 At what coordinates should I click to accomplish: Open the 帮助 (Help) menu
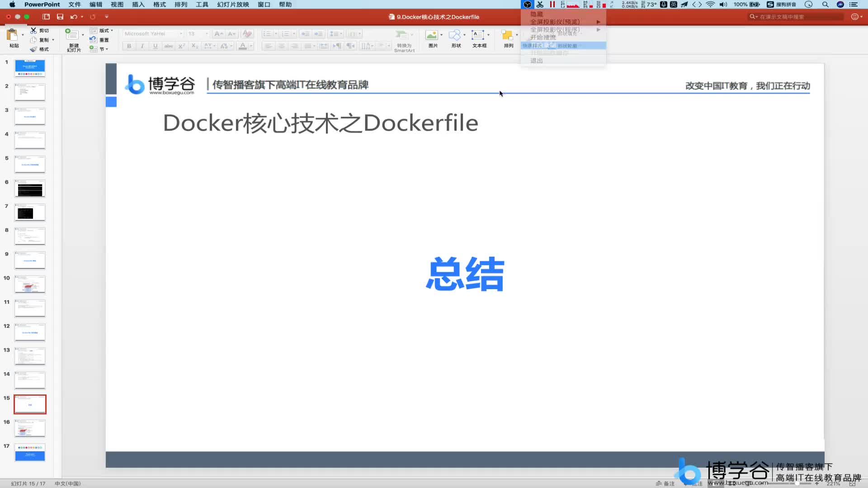click(285, 5)
